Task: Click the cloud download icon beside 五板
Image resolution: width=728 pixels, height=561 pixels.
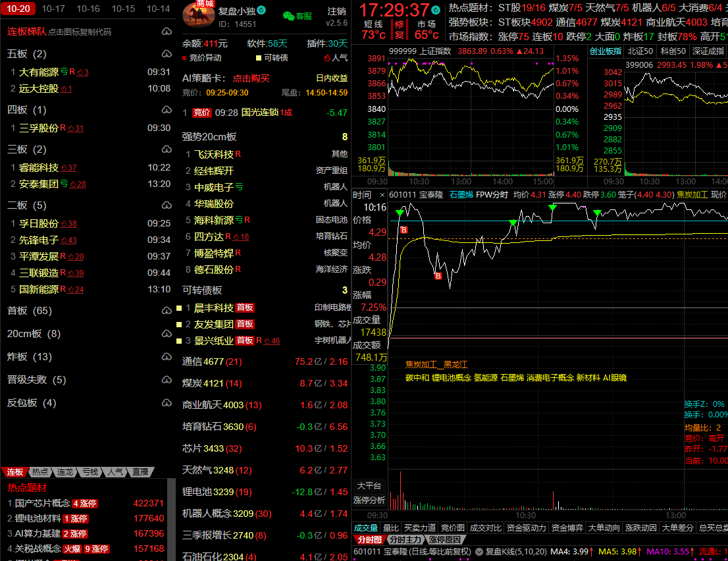Action: coord(166,54)
